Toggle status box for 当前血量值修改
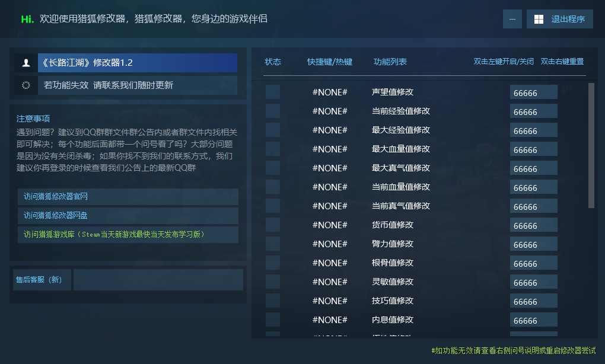 pos(273,187)
